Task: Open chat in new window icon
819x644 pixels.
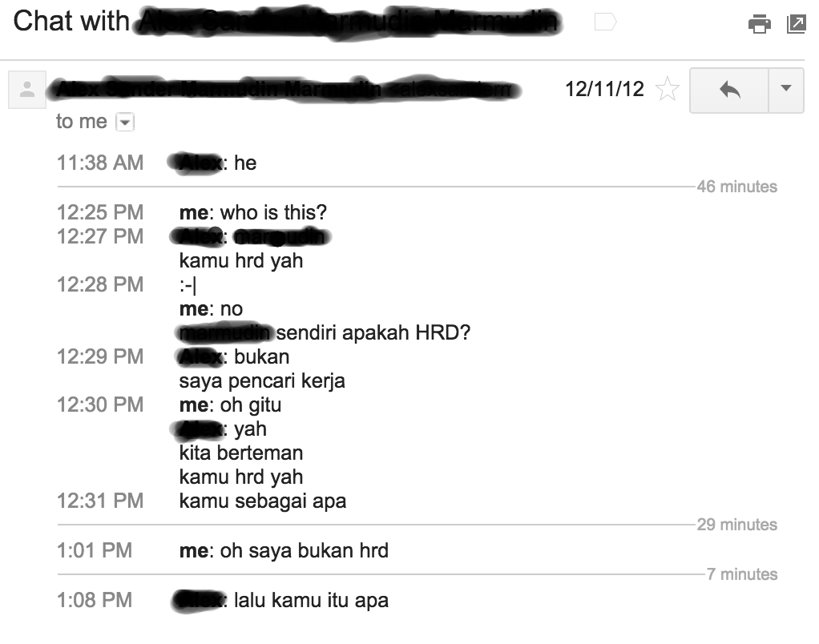Action: coord(797,24)
